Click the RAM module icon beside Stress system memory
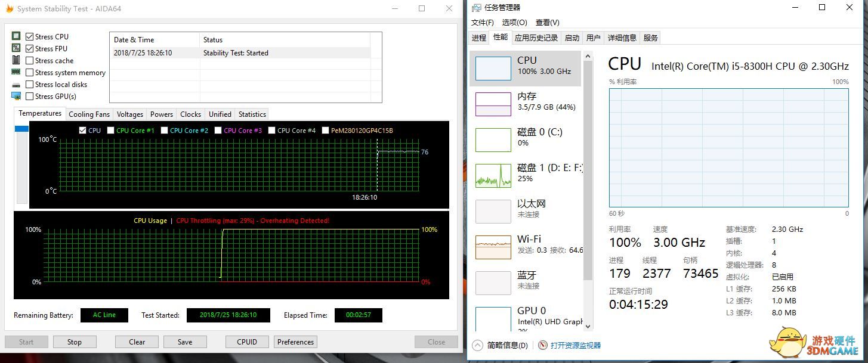868x363 pixels. coord(16,72)
